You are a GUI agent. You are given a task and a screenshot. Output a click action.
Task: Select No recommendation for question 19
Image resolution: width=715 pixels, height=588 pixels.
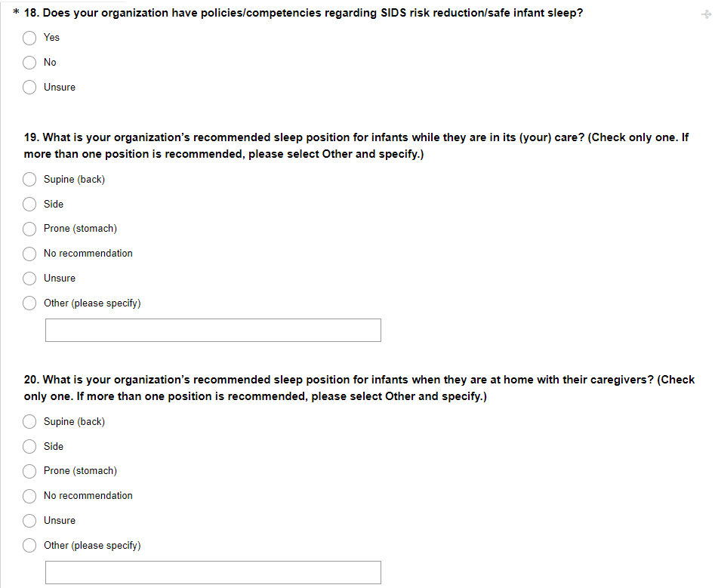(x=29, y=254)
